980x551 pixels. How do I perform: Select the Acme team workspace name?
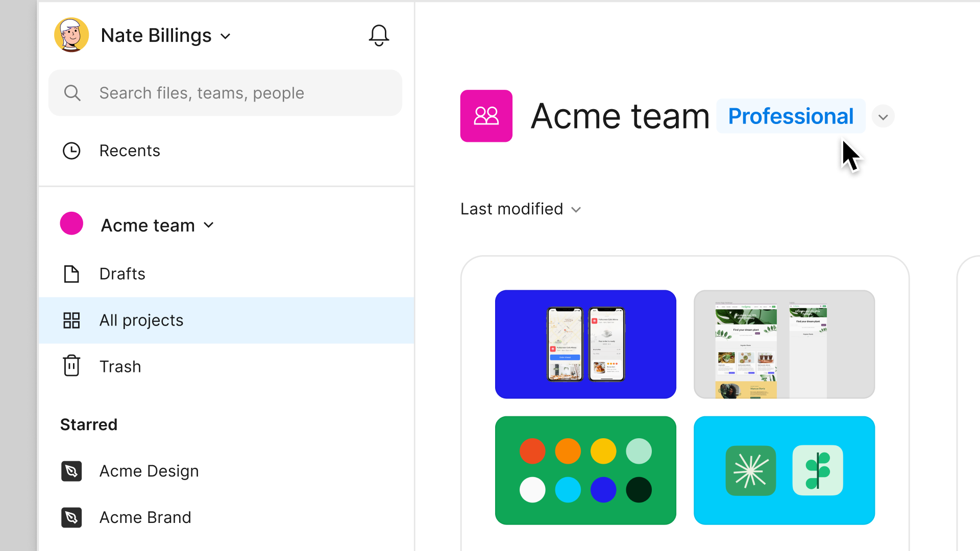(618, 116)
